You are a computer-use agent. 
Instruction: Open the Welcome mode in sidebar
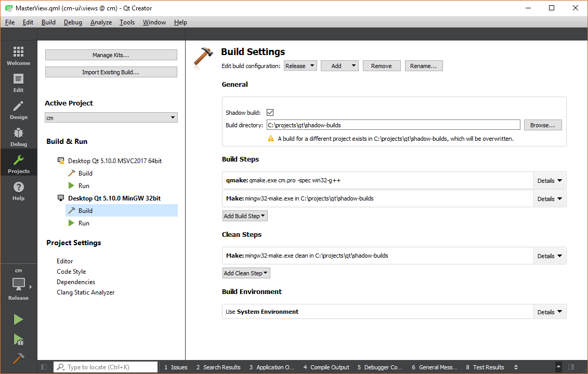pos(18,56)
